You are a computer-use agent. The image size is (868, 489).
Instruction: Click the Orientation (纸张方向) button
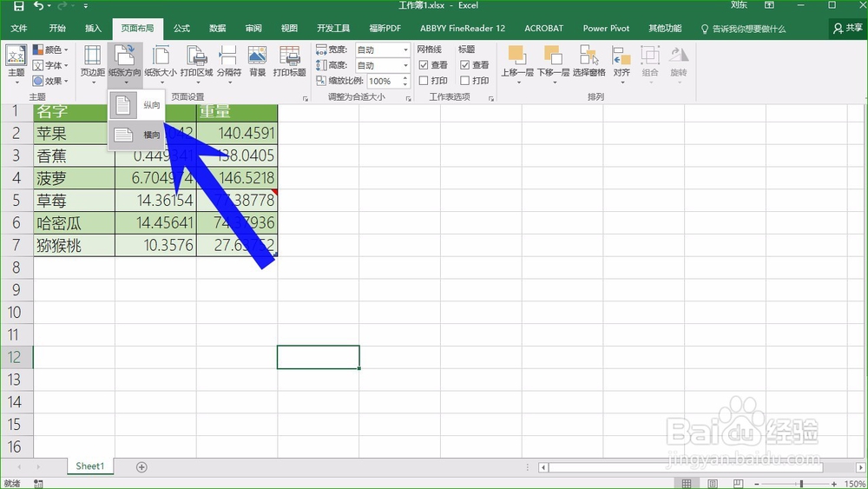[124, 64]
